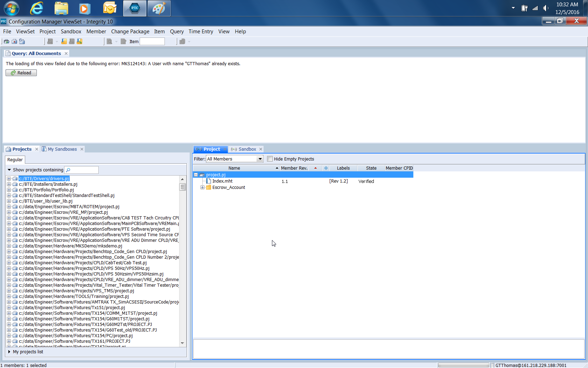This screenshot has height=368, width=588.
Task: Open the Member menu
Action: (x=96, y=31)
